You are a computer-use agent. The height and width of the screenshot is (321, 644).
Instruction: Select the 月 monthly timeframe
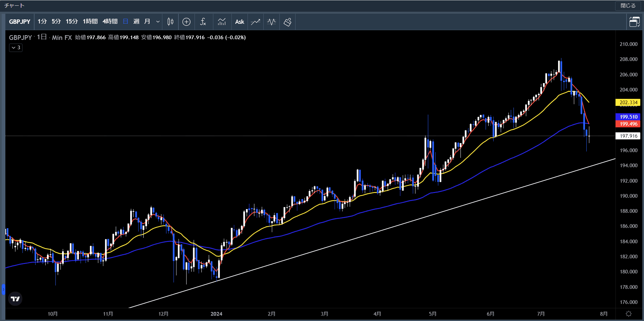tap(147, 22)
